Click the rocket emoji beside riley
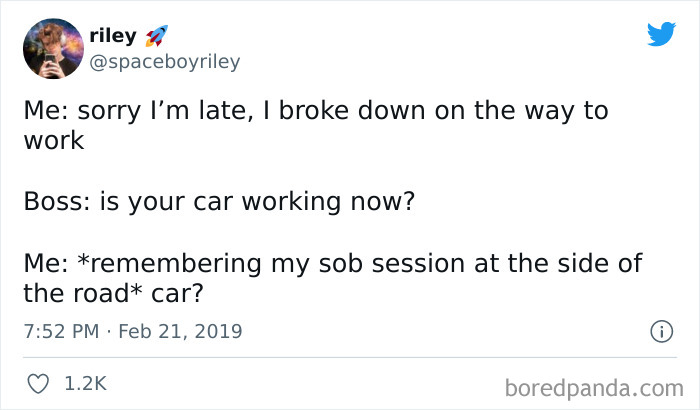 point(155,35)
